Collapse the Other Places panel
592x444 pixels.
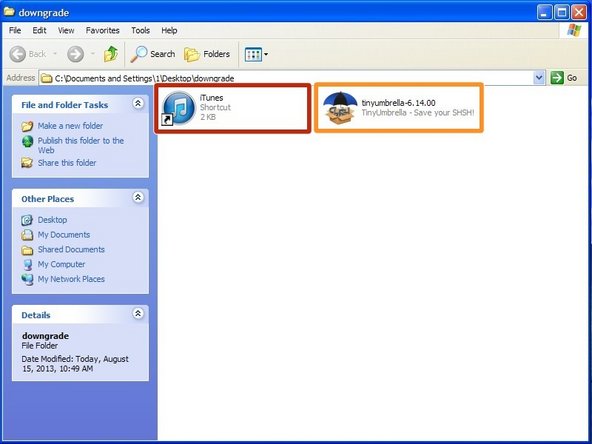click(x=138, y=197)
